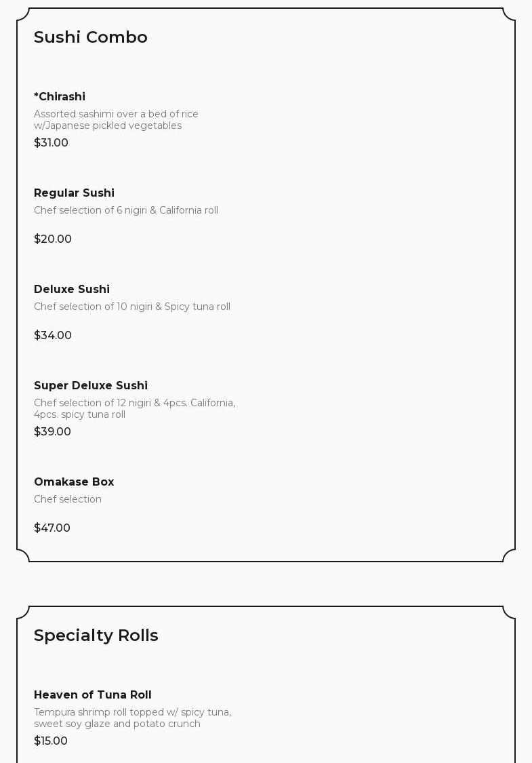Viewport: 532px width, 763px height.
Task: Open the Super Deluxe Sushi item
Action: tap(91, 385)
